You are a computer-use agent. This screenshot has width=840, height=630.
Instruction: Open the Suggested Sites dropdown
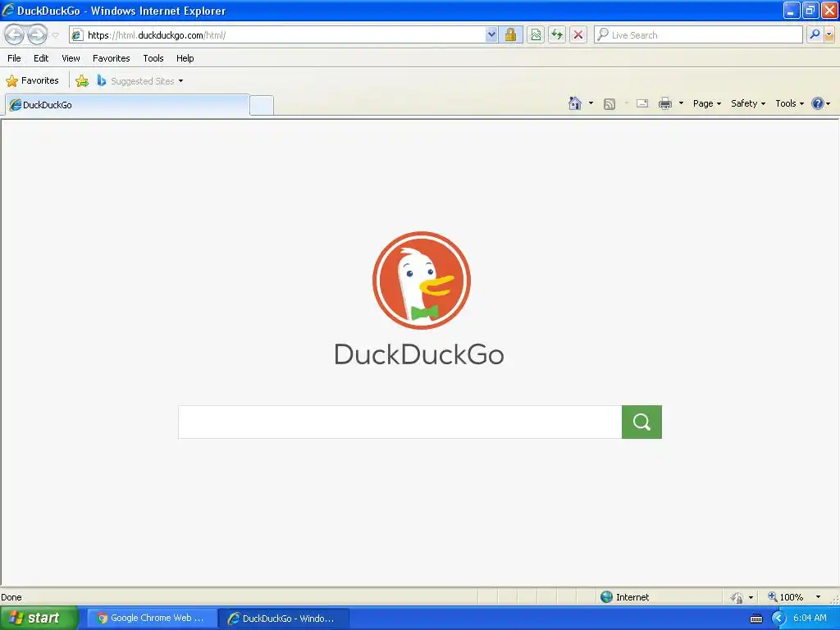click(x=140, y=81)
